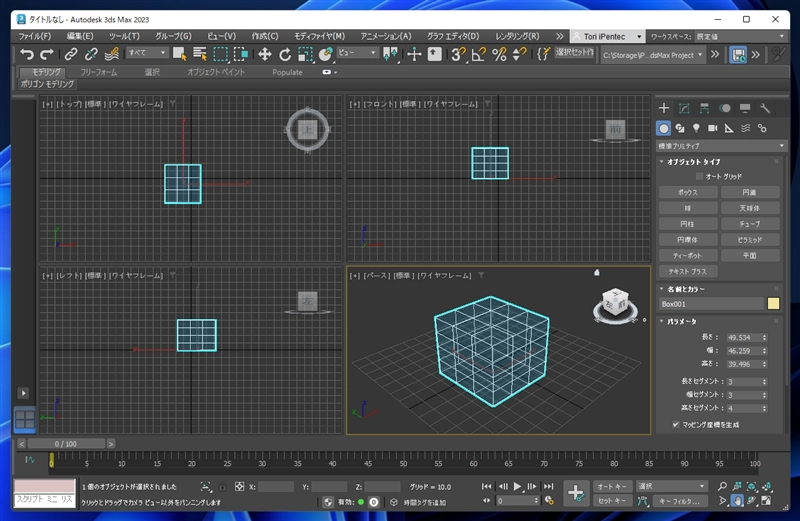Click the キー フィルタ button
800x521 pixels.
point(679,501)
